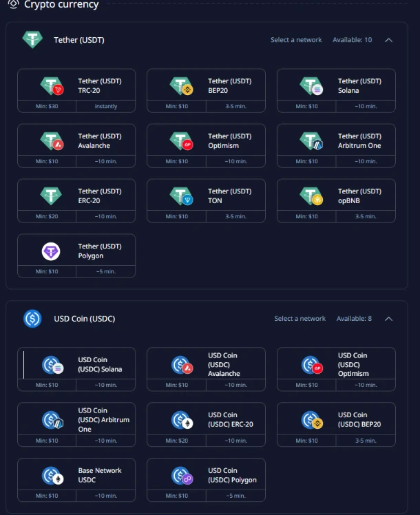Select Tether (USDT) TON label
The height and width of the screenshot is (515, 420).
click(x=230, y=196)
